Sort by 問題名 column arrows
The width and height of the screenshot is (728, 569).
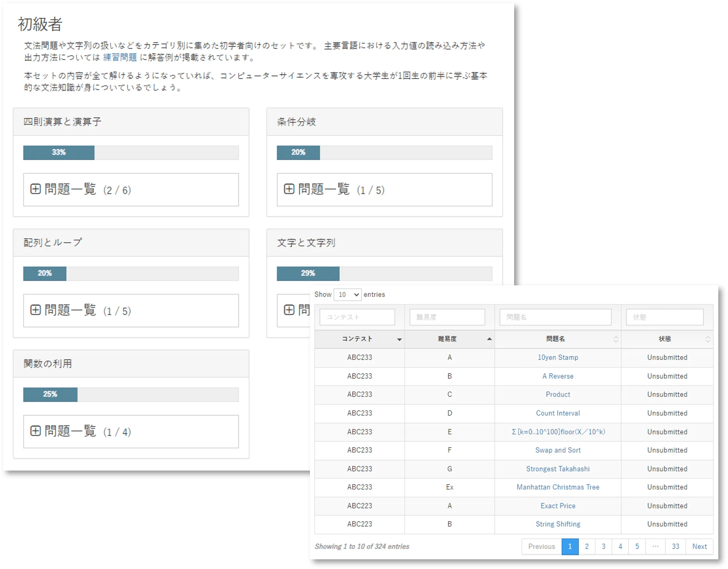coord(616,339)
